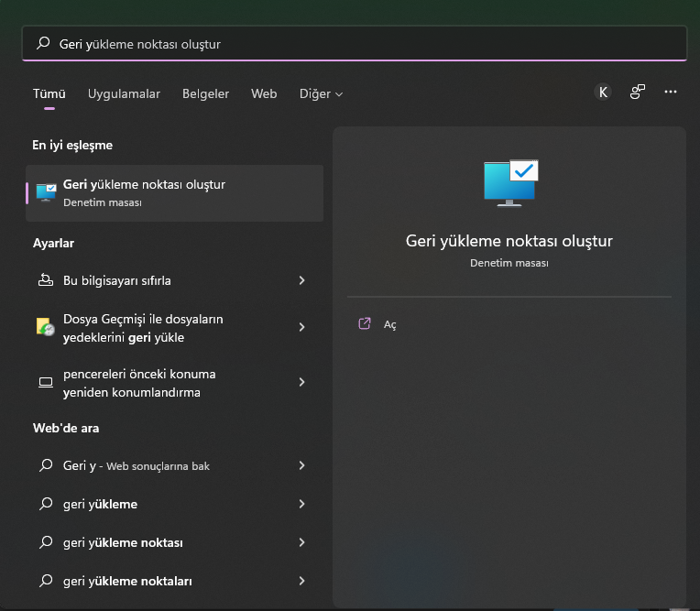Open the search options share icon
The image size is (700, 611).
[637, 92]
